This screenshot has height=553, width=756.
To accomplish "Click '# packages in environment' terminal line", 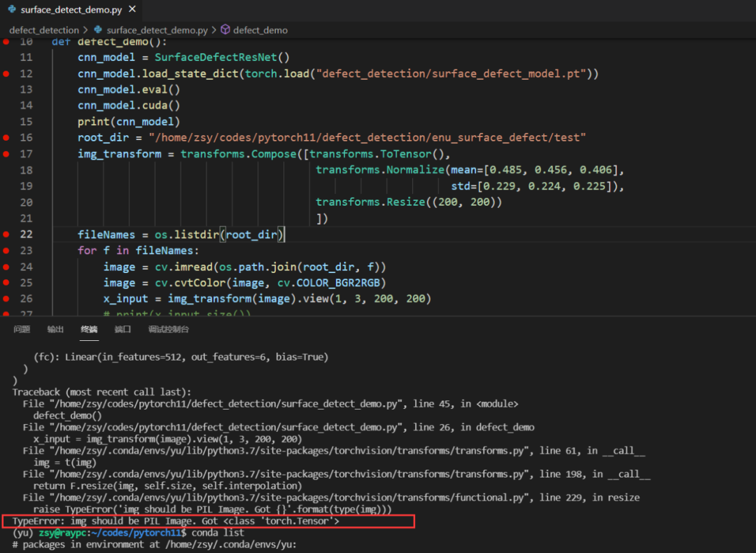I will 154,545.
